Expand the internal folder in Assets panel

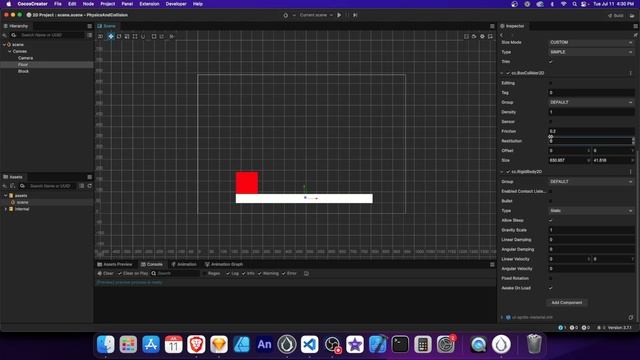pos(6,209)
